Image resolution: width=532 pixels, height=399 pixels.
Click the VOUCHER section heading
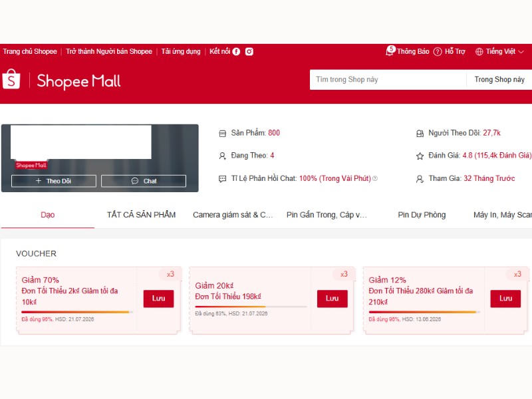pos(36,253)
